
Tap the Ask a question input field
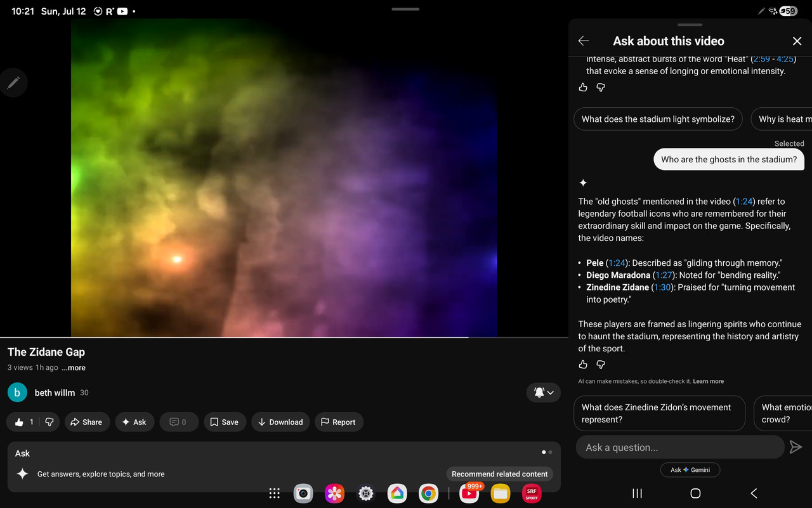680,448
